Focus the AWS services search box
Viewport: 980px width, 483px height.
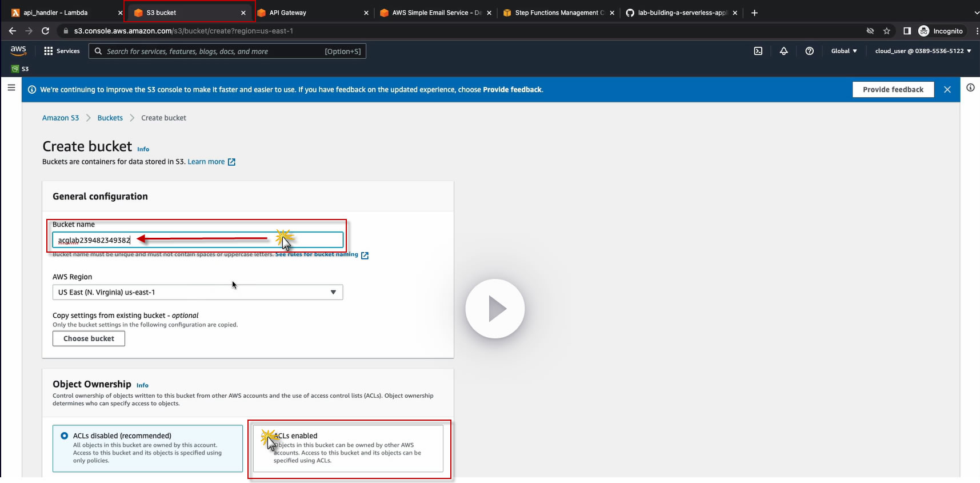tap(227, 51)
